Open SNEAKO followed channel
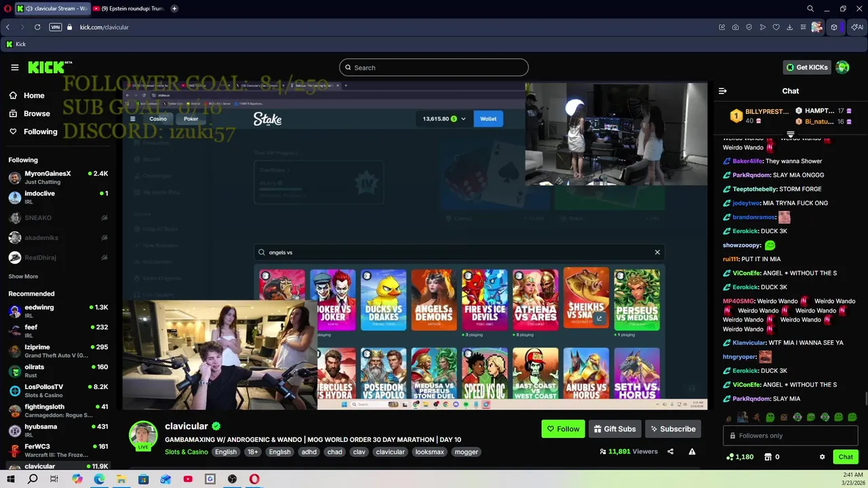Image resolution: width=868 pixels, height=488 pixels. click(58, 218)
